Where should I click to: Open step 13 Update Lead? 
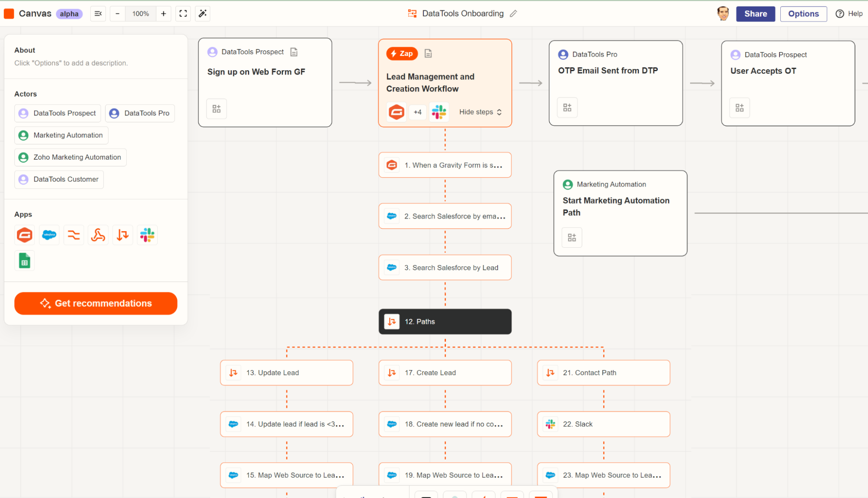tap(287, 373)
